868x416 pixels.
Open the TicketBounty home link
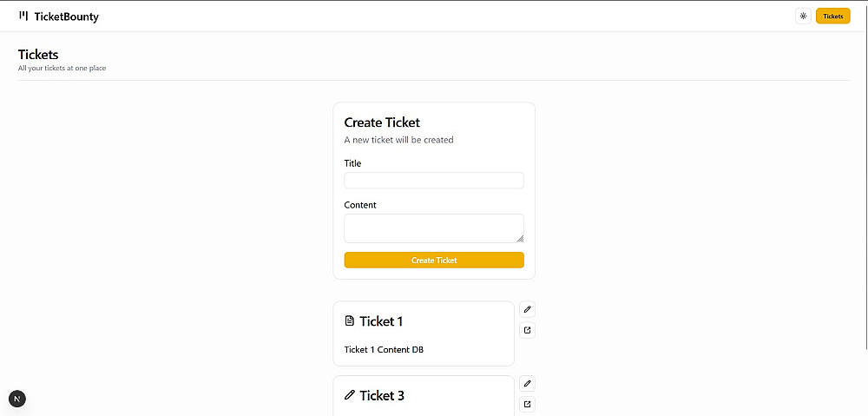click(66, 17)
